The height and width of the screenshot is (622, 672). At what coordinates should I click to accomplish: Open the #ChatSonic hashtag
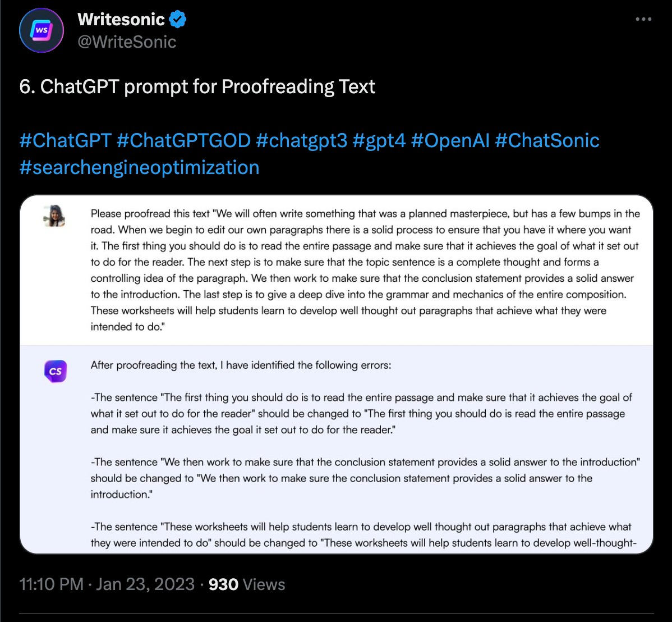pos(547,140)
